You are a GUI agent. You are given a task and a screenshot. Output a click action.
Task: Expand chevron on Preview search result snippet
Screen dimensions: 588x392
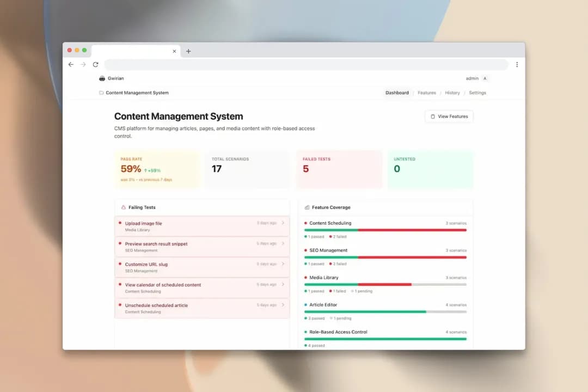[283, 243]
